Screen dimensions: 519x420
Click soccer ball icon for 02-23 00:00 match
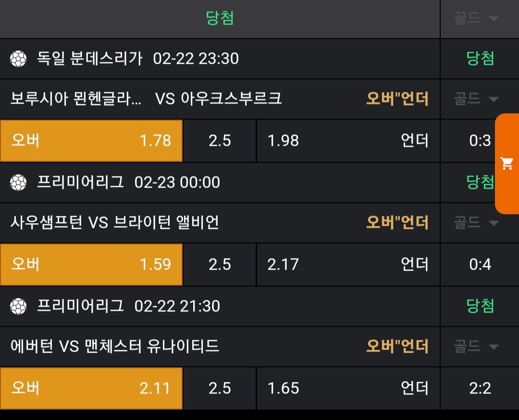tap(18, 182)
